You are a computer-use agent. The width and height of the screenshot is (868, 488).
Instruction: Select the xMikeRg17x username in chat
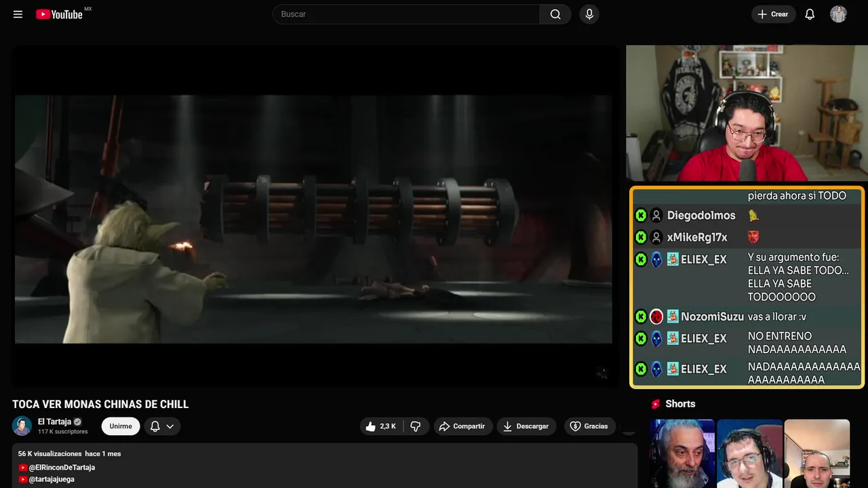coord(697,237)
